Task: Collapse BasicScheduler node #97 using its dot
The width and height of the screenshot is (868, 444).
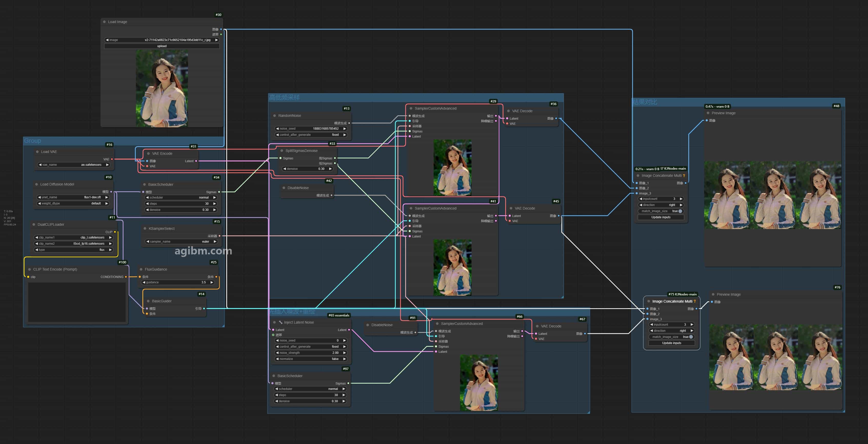Action: [x=274, y=376]
